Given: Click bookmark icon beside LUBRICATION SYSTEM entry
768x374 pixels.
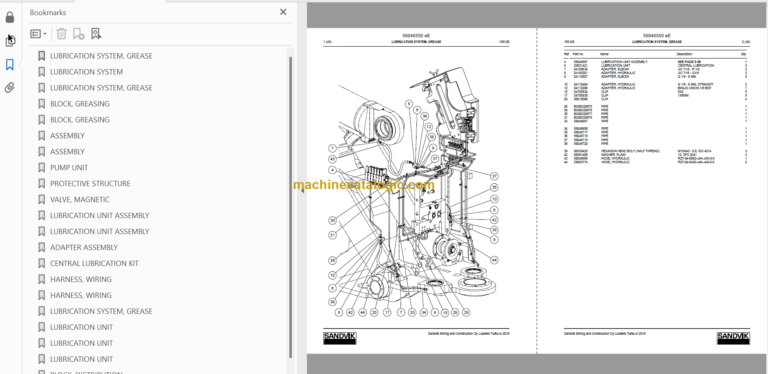Looking at the screenshot, I should 42,72.
